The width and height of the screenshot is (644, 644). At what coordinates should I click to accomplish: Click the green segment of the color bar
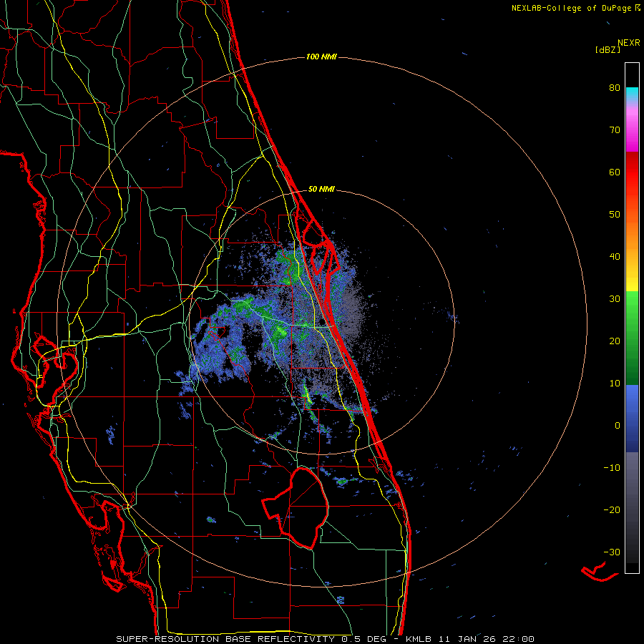click(x=632, y=338)
